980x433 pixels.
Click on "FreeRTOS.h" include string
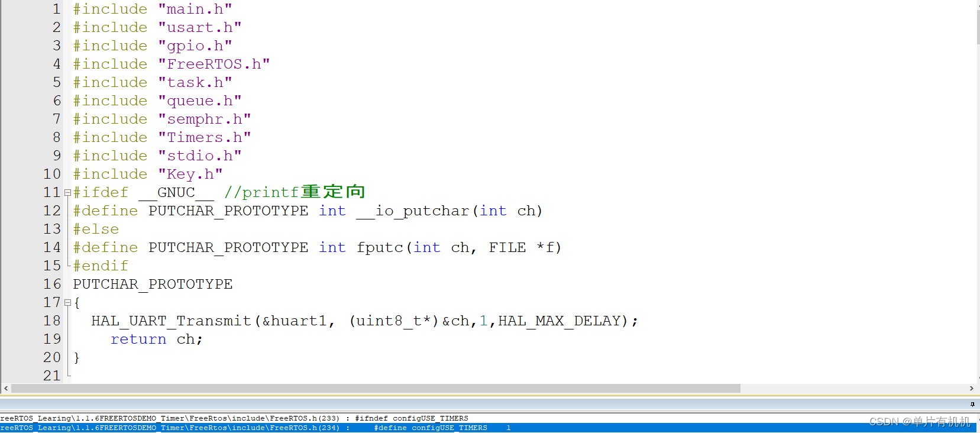214,64
